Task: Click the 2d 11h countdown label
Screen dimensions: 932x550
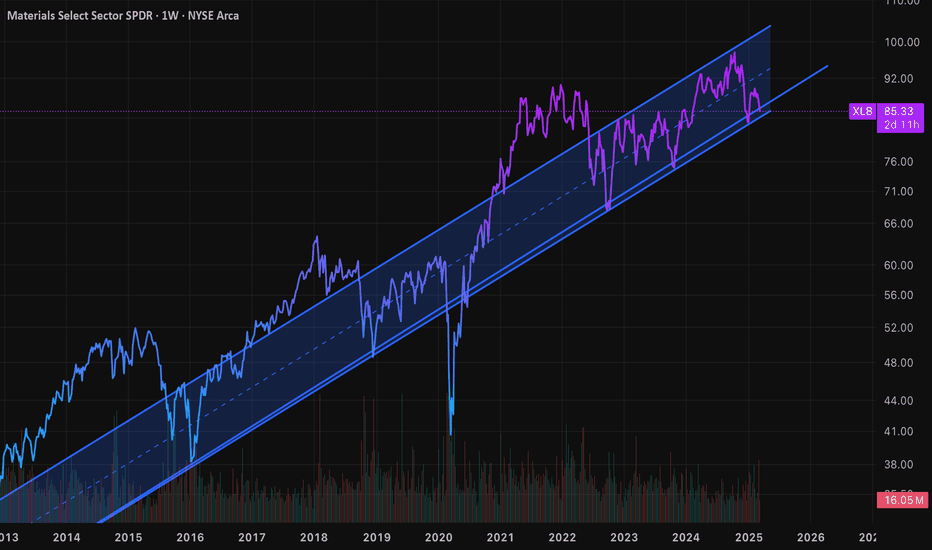Action: (901, 125)
